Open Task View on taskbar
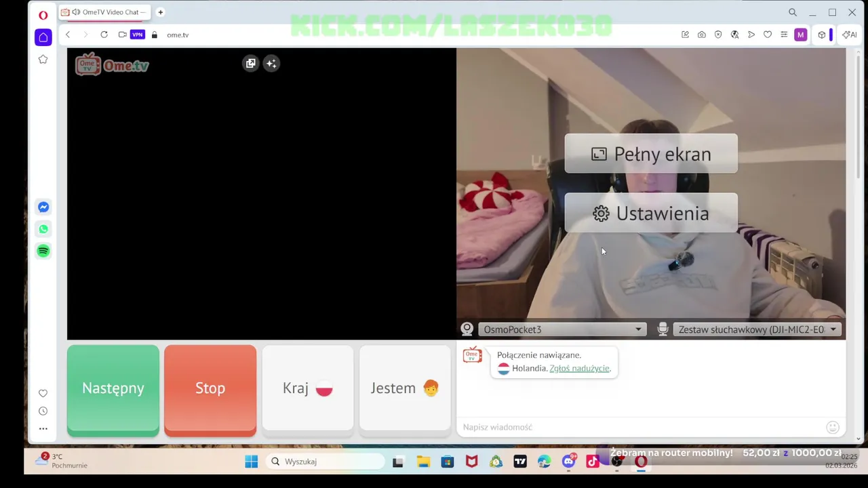868x488 pixels. (398, 462)
